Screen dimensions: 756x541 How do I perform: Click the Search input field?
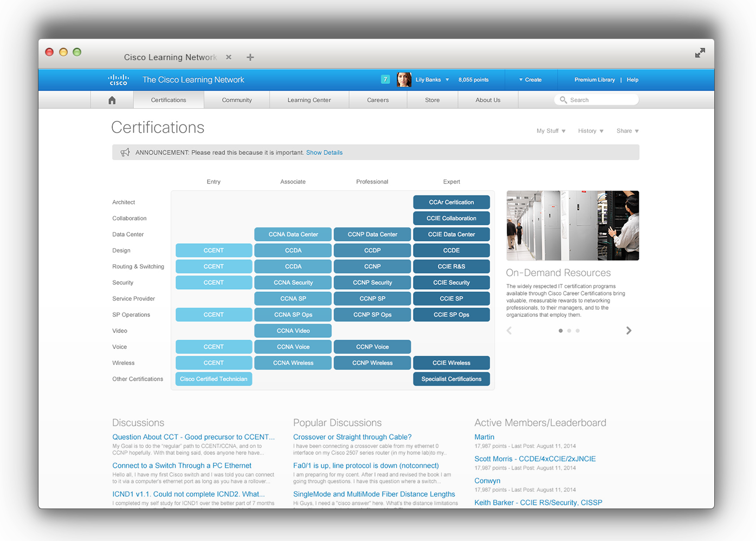coord(596,100)
